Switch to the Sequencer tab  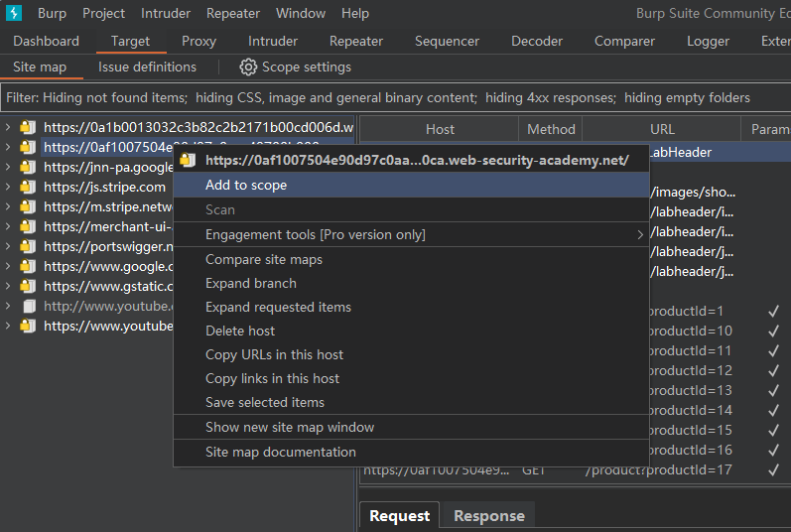pyautogui.click(x=447, y=41)
